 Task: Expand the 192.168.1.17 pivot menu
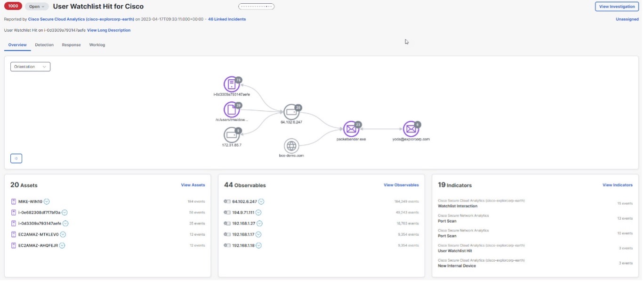click(x=258, y=234)
